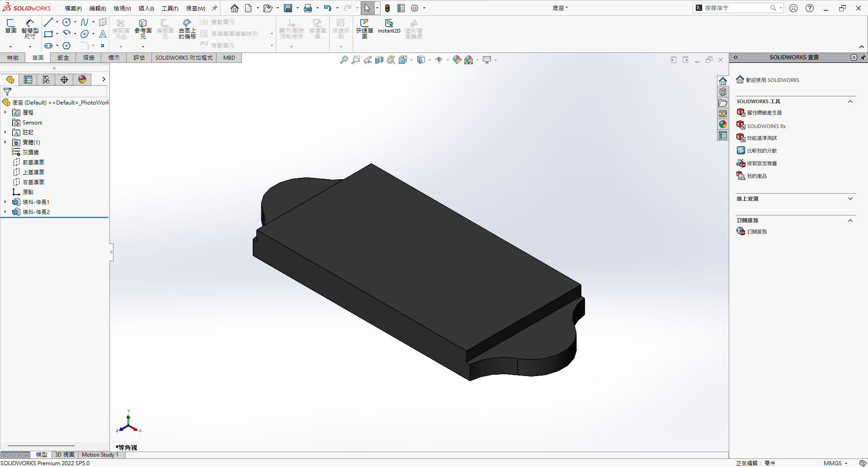Select the Circle sketch tool
The height and width of the screenshot is (467, 868).
[x=66, y=22]
